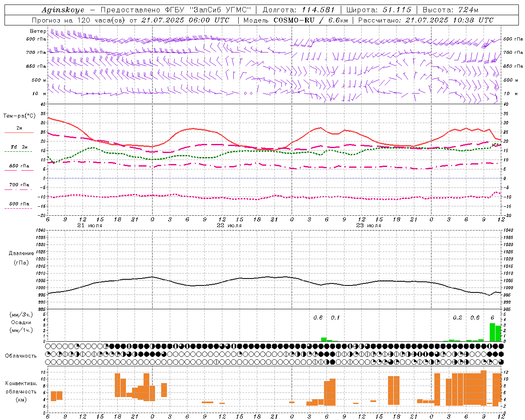525x420 pixels.
Task: Click the station name "Aginskoye" in the header
Action: [x=63, y=10]
